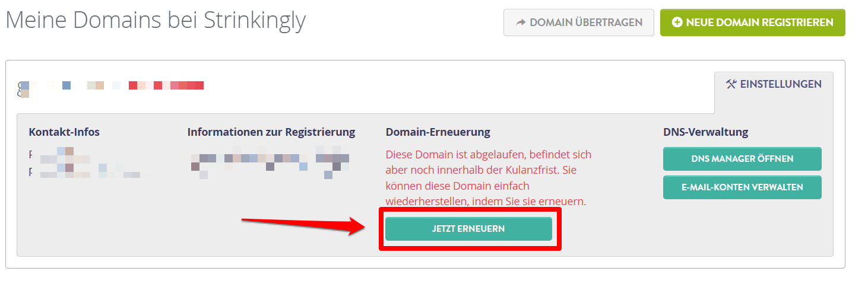
Task: Click the tools icon beside Einstellungen
Action: point(731,84)
